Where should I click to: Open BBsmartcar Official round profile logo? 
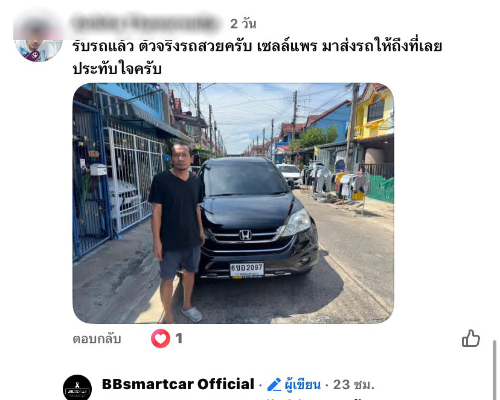(77, 387)
